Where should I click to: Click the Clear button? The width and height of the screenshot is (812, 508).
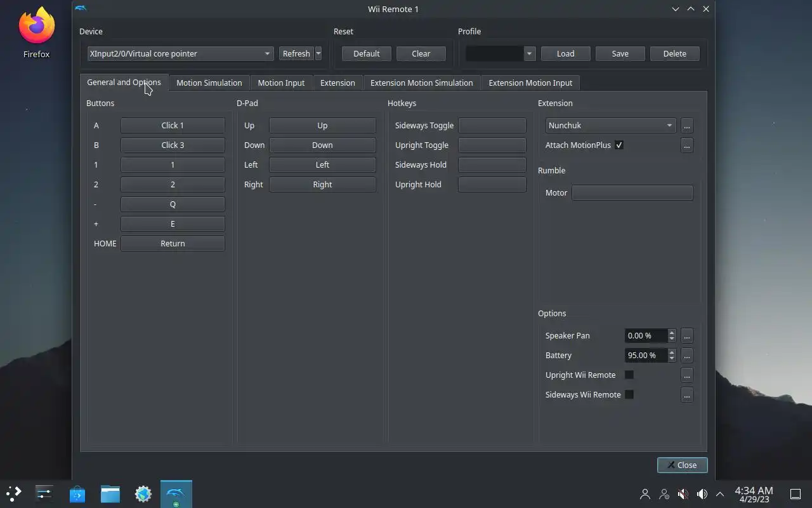pos(421,54)
